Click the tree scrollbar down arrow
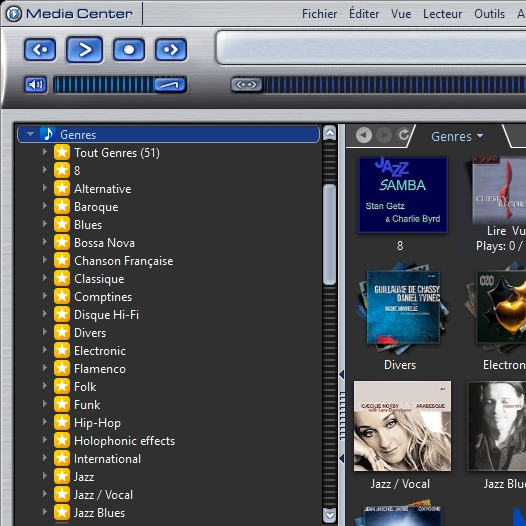Screen dimensions: 526x526 click(x=330, y=515)
